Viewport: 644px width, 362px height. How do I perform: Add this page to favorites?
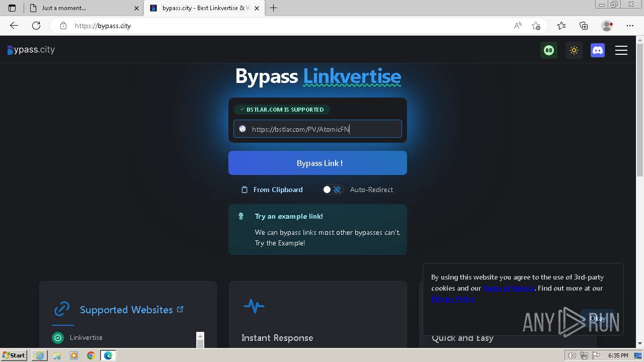(536, 26)
